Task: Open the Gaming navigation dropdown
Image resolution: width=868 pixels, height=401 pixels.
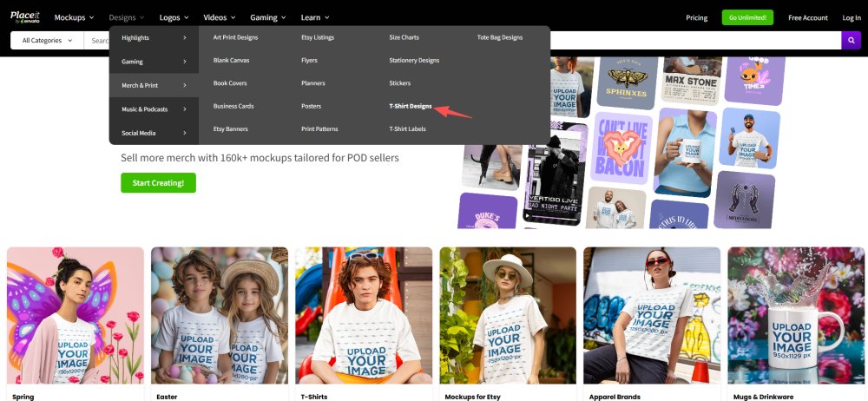Action: click(268, 17)
